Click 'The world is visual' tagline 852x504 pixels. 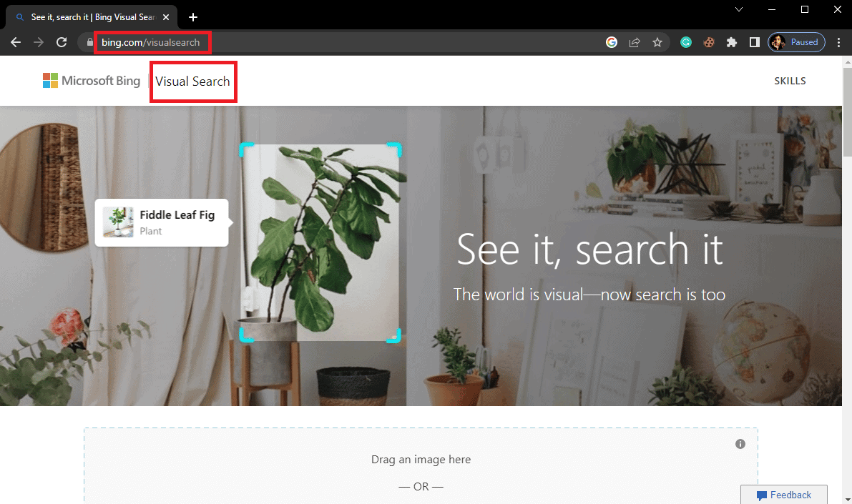pos(589,295)
